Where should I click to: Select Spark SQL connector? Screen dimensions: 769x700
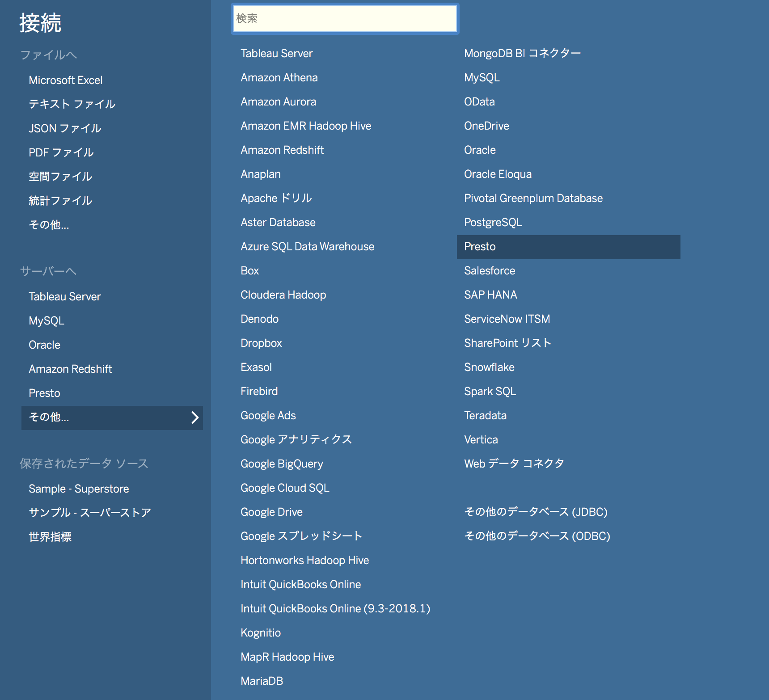(490, 392)
